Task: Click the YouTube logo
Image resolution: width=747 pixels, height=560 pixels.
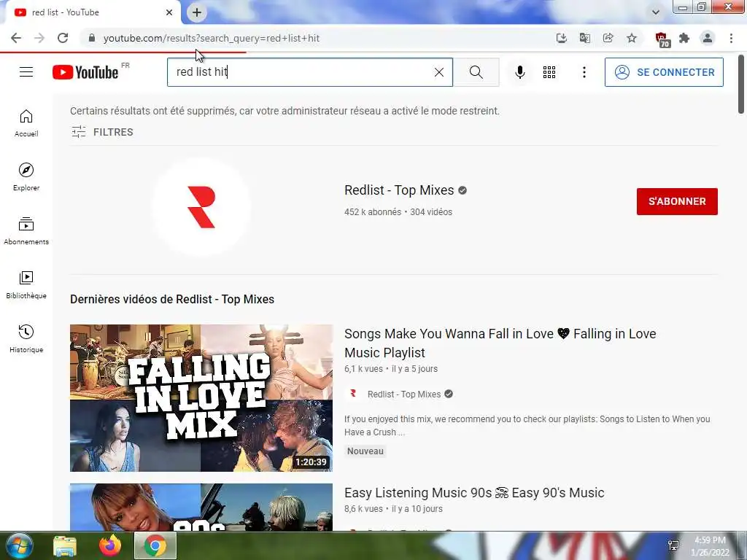Action: (86, 72)
